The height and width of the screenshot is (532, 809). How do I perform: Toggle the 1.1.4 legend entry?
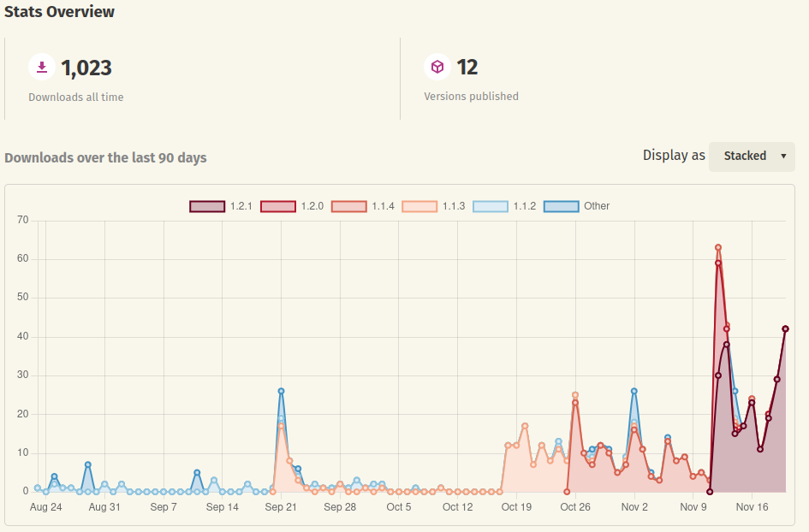coord(348,206)
